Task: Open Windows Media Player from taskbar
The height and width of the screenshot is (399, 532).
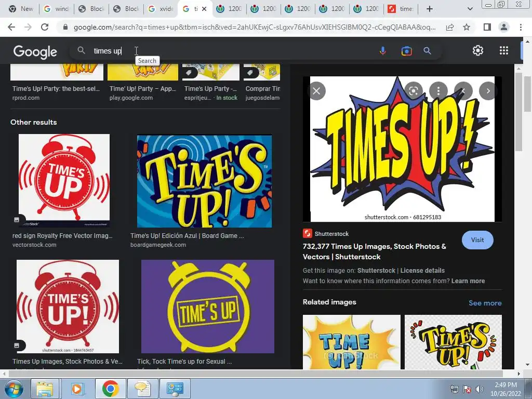Action: click(77, 389)
